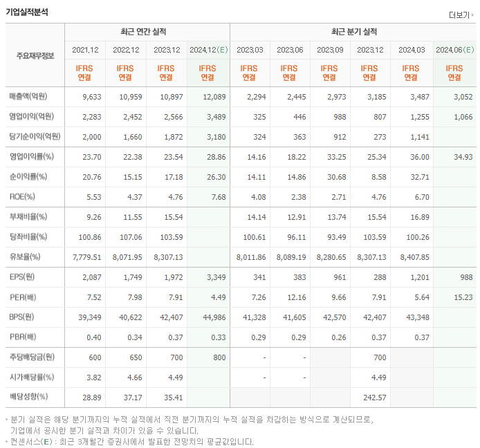Click the 8,407.85 reserve ratio value
The width and height of the screenshot is (480, 448).
[415, 257]
